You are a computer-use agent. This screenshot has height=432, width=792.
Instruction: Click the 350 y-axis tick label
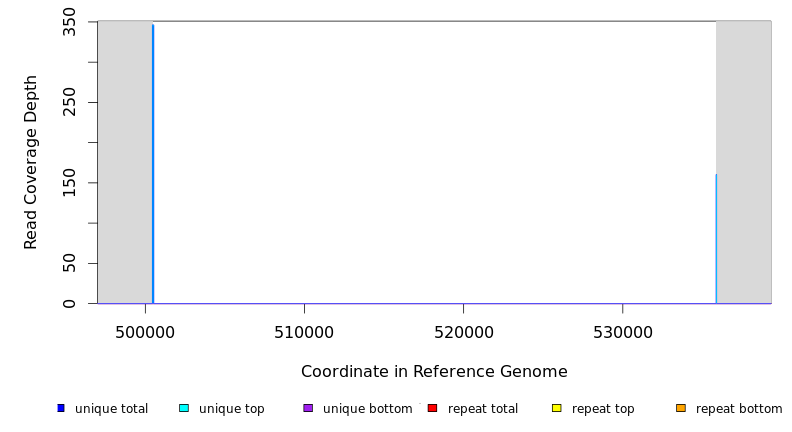click(x=69, y=22)
